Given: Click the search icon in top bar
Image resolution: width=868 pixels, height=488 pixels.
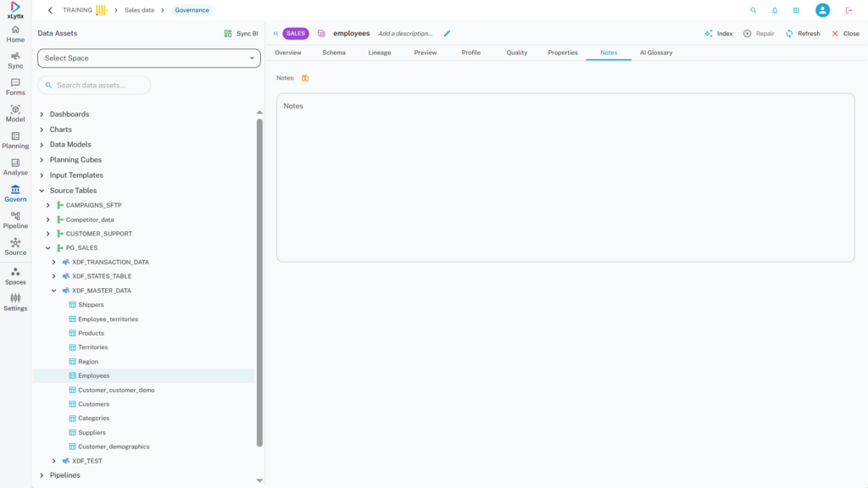Looking at the screenshot, I should [753, 10].
